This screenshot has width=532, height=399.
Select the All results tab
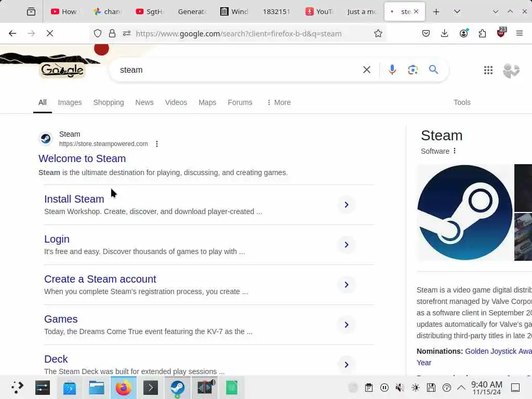(43, 102)
